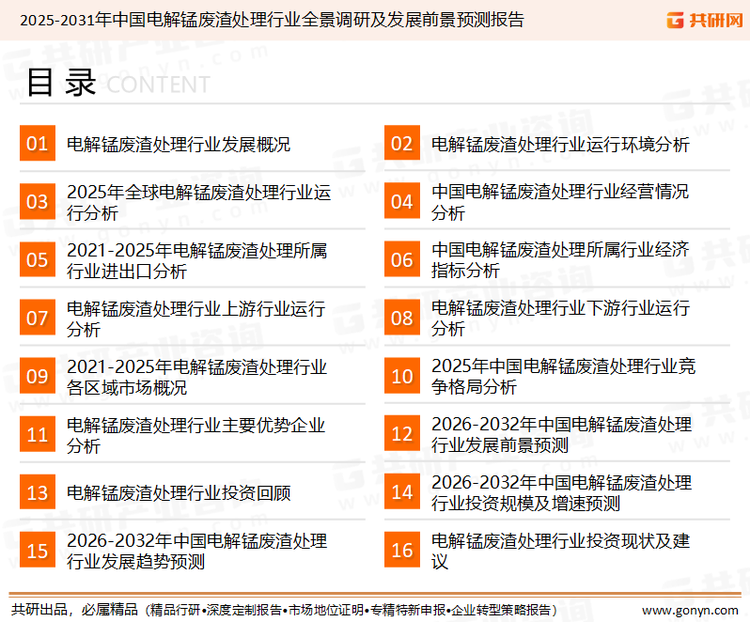This screenshot has width=750, height=622.
Task: Open chapter 2026-2032年中国电解锰废渣处理行业投资规模及增速预测
Action: (x=562, y=493)
